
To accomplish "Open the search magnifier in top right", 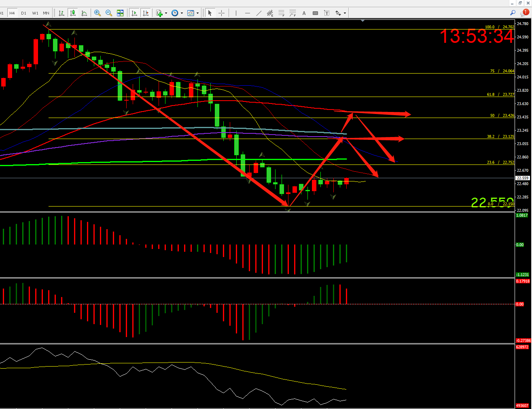I will [513, 13].
